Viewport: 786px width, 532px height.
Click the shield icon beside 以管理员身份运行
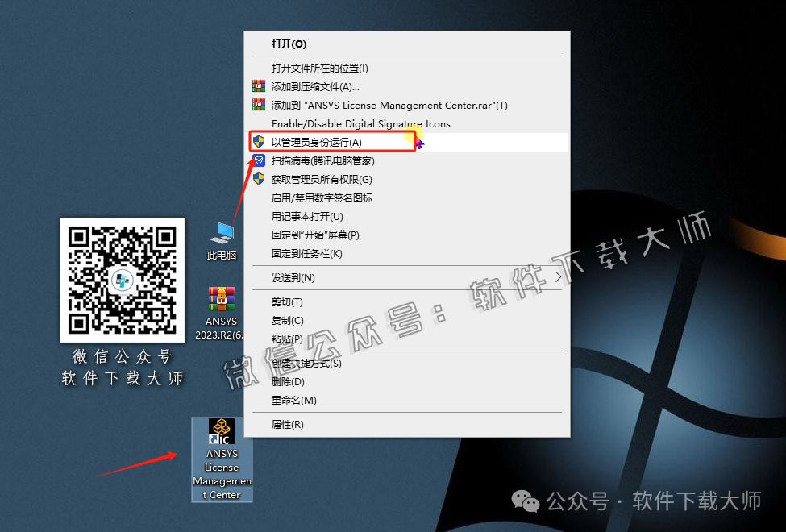click(259, 141)
